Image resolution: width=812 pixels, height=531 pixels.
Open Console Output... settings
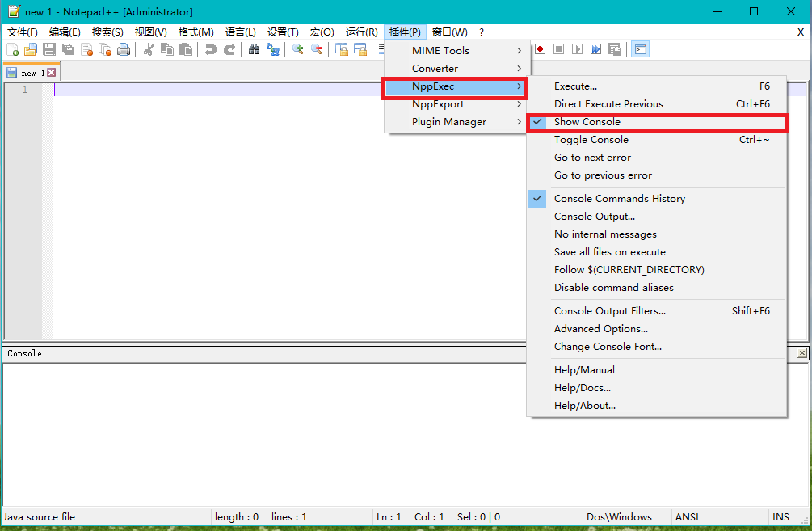[x=657, y=217]
